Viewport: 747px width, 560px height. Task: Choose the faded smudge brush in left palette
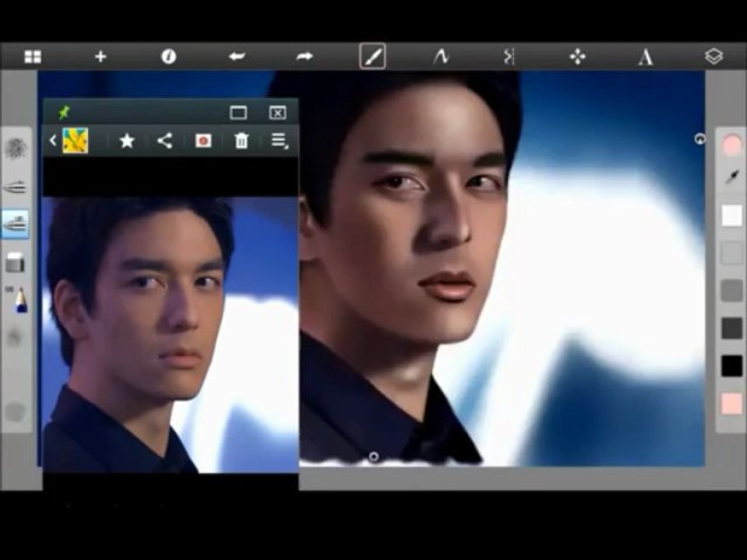click(x=16, y=337)
